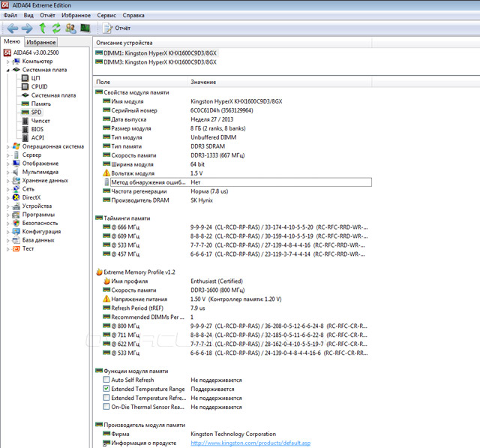Select the Имя профиля Enthusiast row
This screenshot has width=480, height=448.
click(x=237, y=281)
